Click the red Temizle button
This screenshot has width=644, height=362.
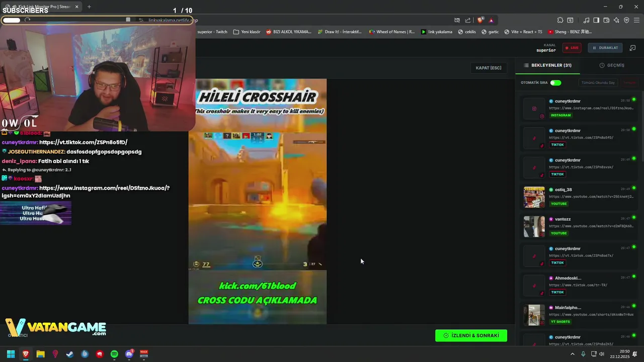click(x=629, y=82)
